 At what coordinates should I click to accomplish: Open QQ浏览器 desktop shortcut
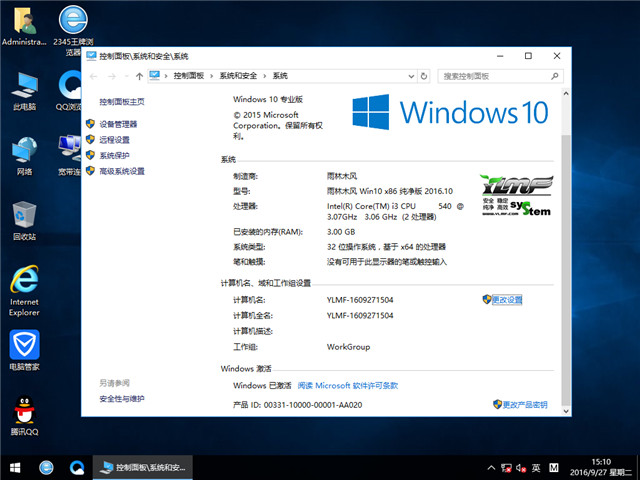click(70, 91)
